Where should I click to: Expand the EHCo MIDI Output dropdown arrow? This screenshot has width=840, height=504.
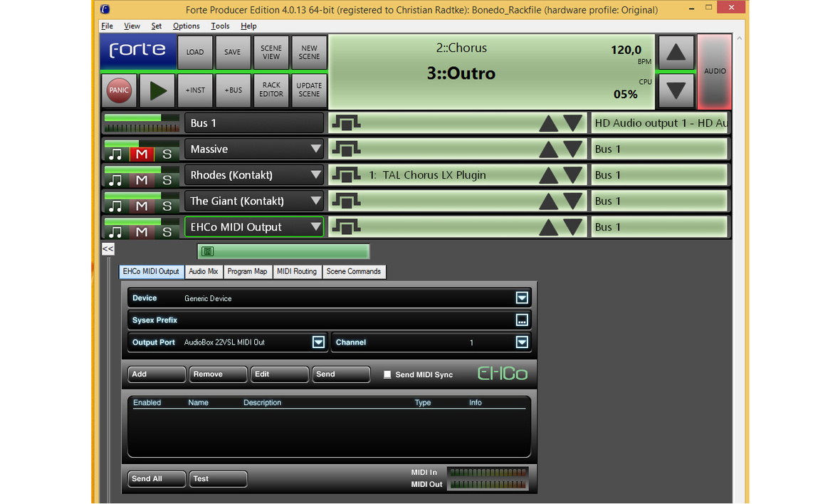coord(316,227)
